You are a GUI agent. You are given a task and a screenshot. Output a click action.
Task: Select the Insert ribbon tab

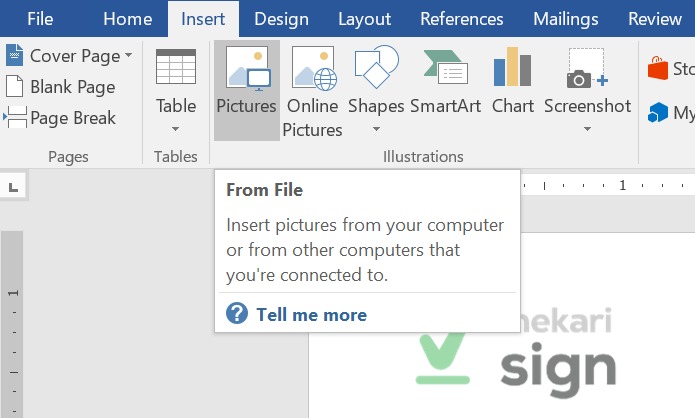(x=203, y=19)
